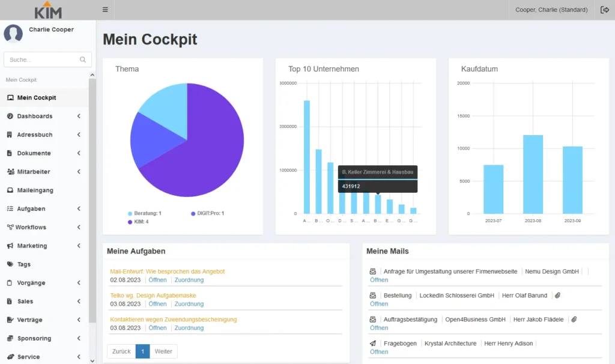The height and width of the screenshot is (364, 615).
Task: Select the Workflows sidebar icon
Action: pyautogui.click(x=10, y=227)
